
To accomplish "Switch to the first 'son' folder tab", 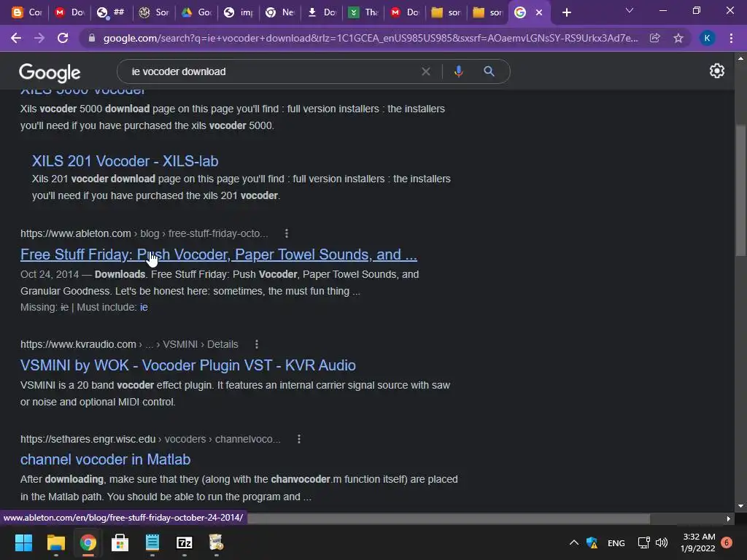I will (446, 12).
